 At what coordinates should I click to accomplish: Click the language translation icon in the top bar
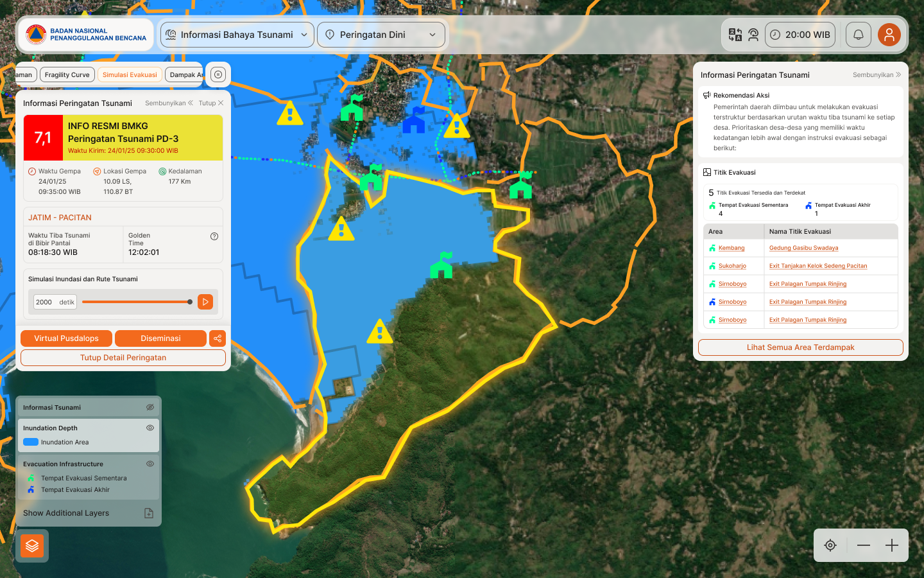pos(735,35)
